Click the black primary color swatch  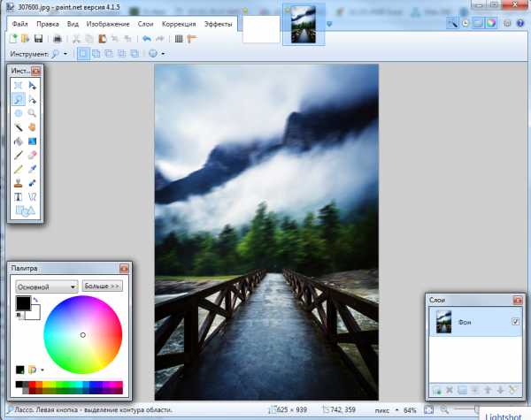coord(22,303)
